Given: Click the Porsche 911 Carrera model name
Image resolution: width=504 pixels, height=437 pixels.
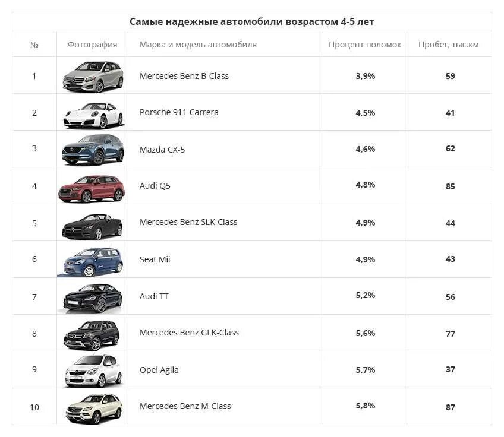Looking at the screenshot, I should [x=179, y=112].
